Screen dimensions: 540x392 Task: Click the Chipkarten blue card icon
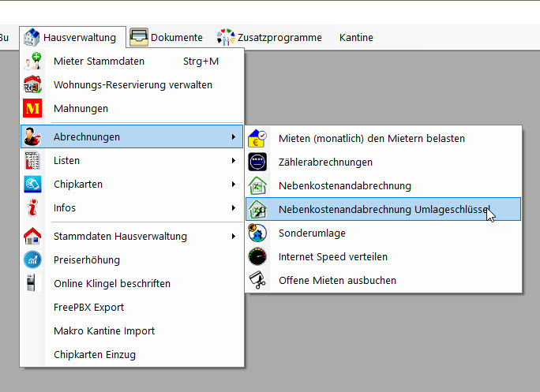click(32, 184)
